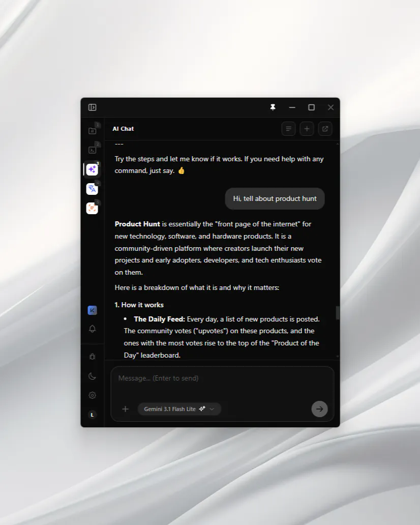Open the translate tool icon
Screen dimensions: 420x525
click(92, 189)
